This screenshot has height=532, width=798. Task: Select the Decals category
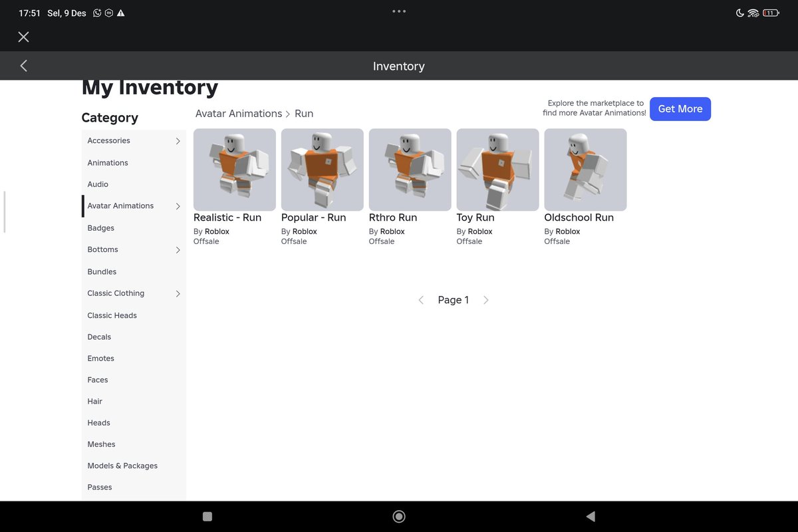134,337
